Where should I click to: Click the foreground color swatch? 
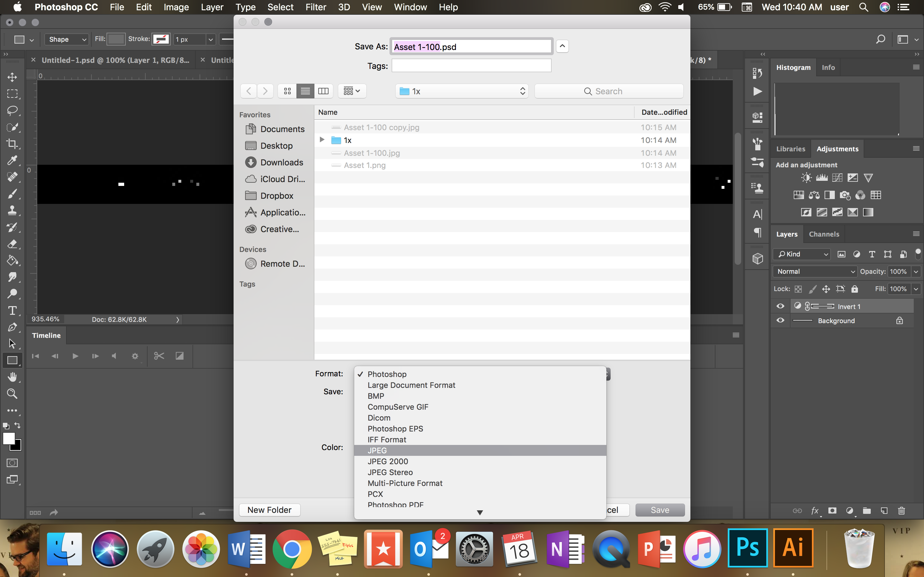point(9,439)
